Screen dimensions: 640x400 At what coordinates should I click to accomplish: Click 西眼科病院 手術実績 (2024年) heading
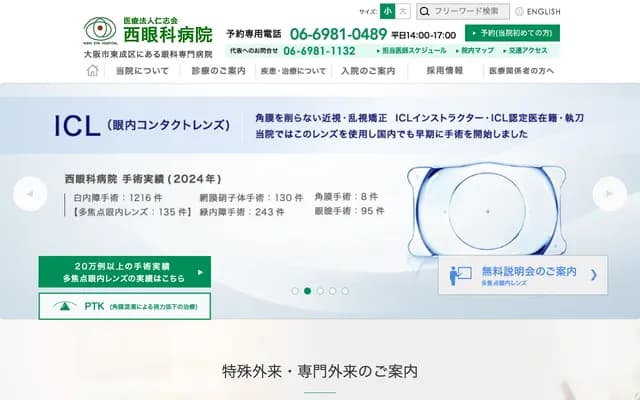click(143, 179)
